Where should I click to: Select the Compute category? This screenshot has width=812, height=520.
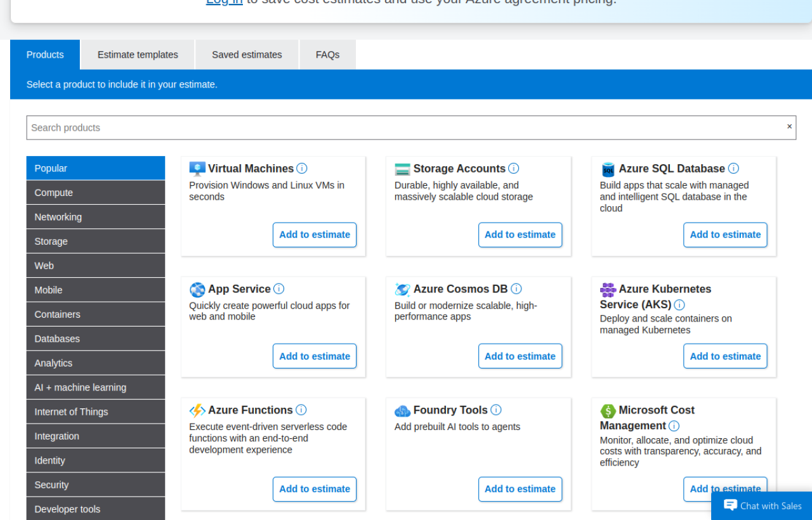96,193
